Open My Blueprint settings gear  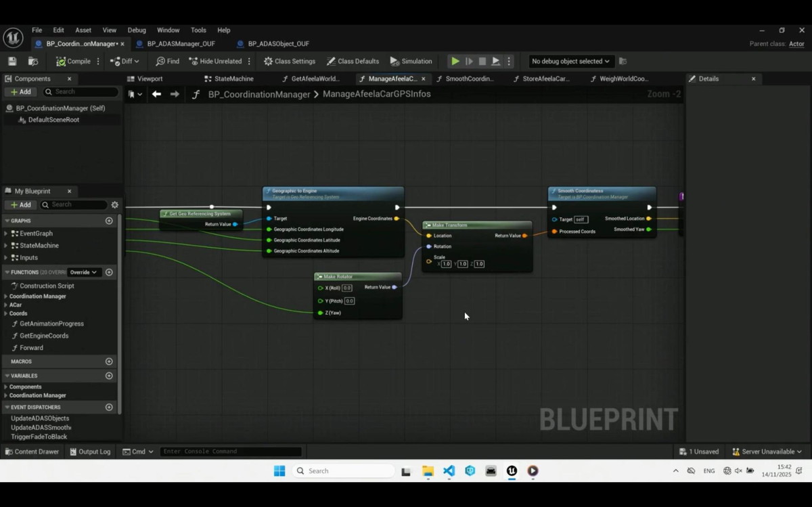point(114,204)
